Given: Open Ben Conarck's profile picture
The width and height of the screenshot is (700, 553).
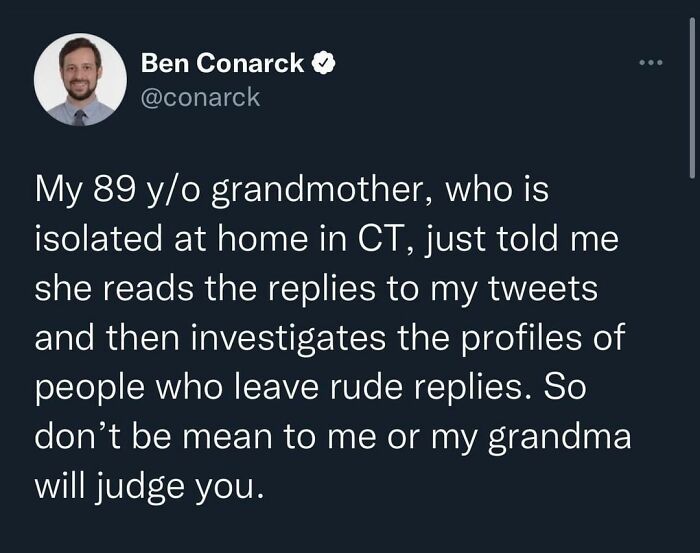Looking at the screenshot, I should (80, 79).
